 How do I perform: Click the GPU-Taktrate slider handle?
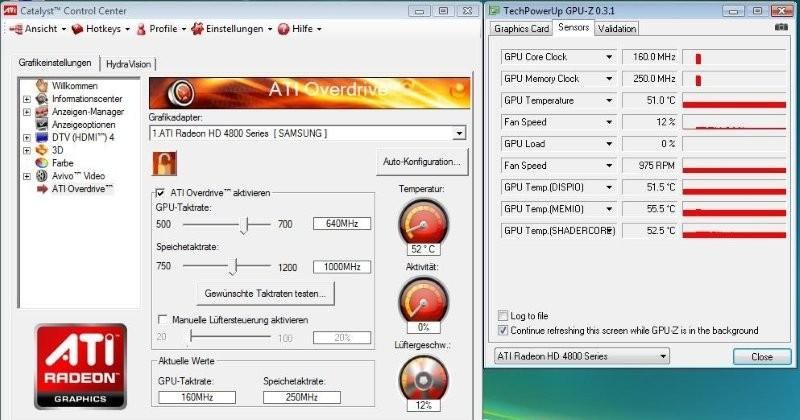[x=245, y=225]
